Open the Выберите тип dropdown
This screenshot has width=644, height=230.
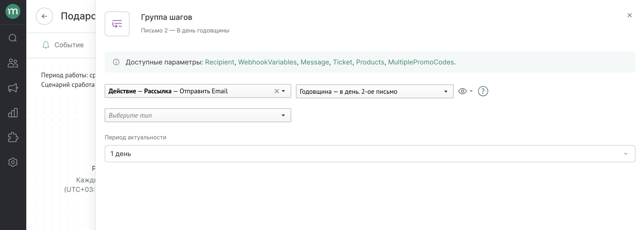198,115
